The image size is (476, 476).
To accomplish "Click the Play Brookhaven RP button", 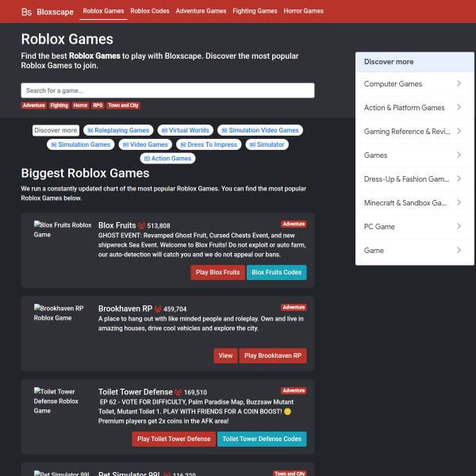I will [x=273, y=355].
